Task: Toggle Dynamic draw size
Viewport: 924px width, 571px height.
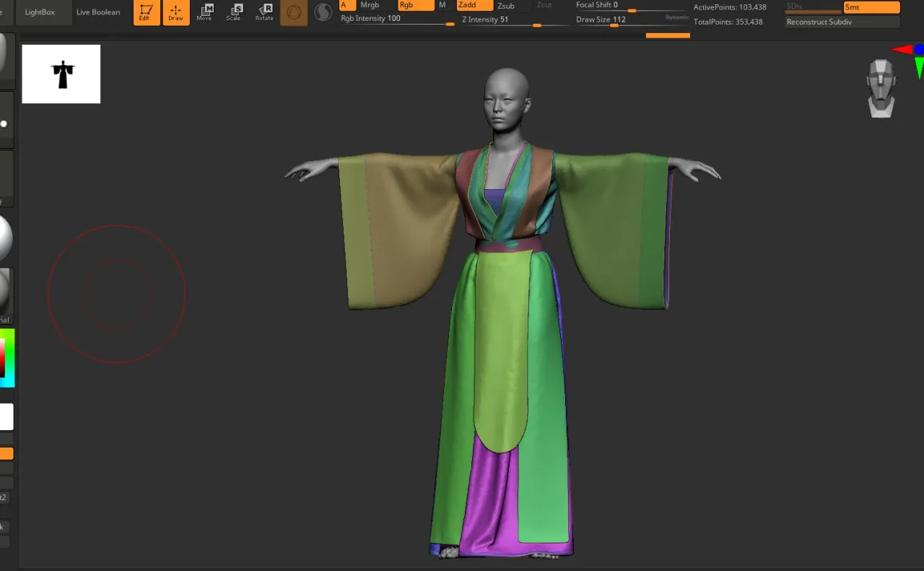Action: (677, 17)
